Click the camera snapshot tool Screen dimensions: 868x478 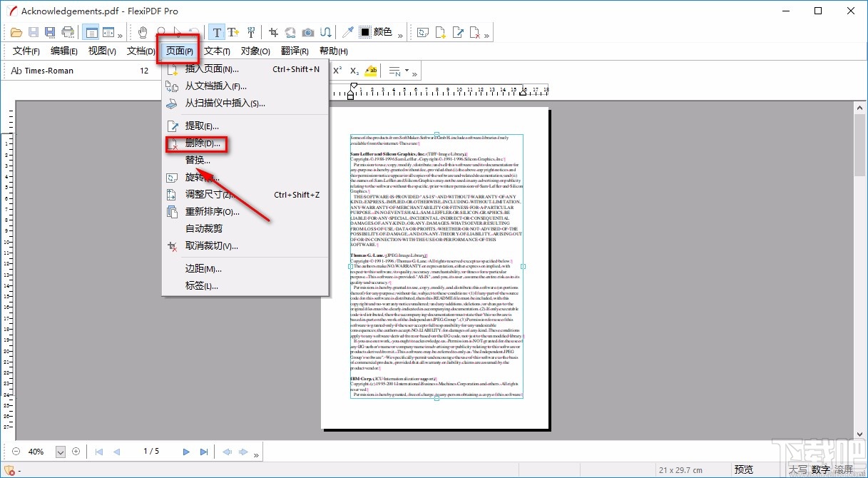(x=308, y=31)
